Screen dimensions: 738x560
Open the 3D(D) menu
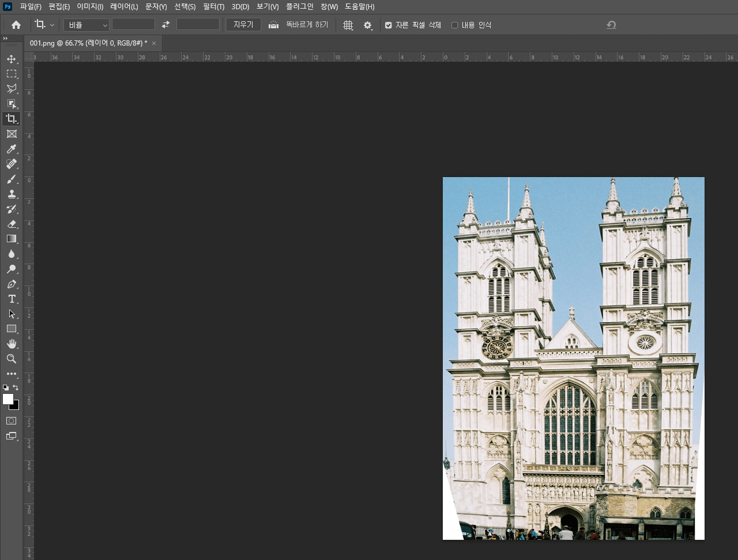click(240, 7)
